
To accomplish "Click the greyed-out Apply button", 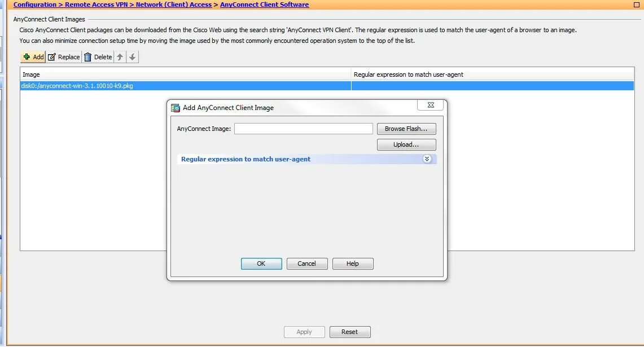I will click(x=304, y=332).
